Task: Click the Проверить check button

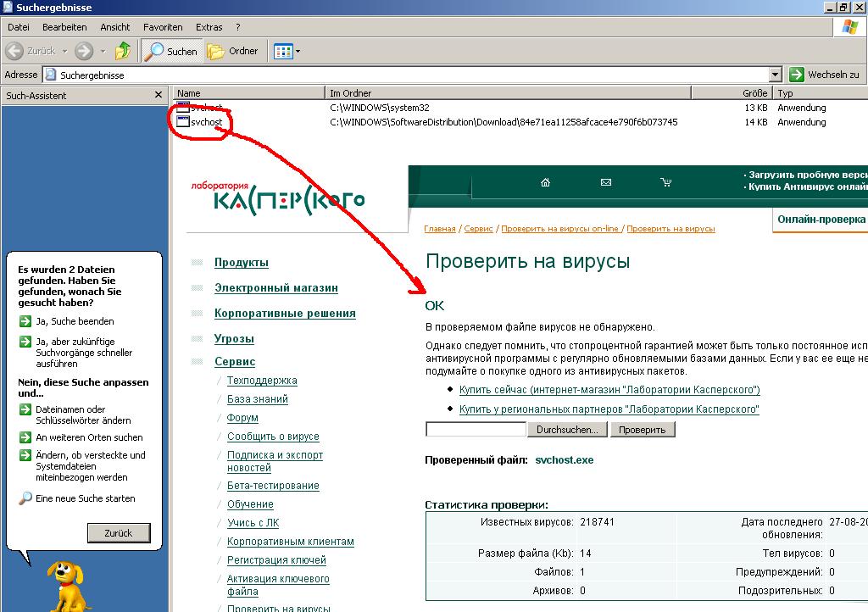Action: (643, 430)
